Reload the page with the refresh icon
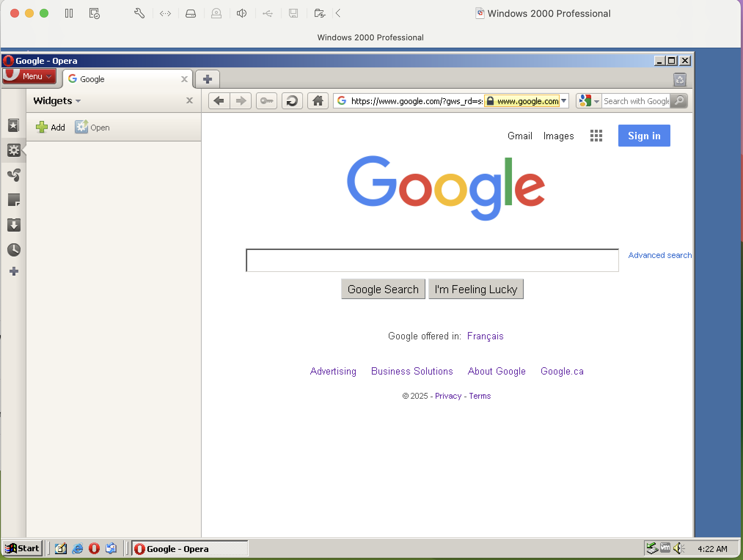Screen dimensions: 743x560 point(292,101)
